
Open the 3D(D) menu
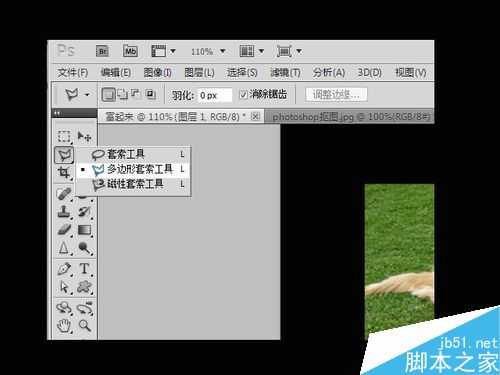pos(369,72)
